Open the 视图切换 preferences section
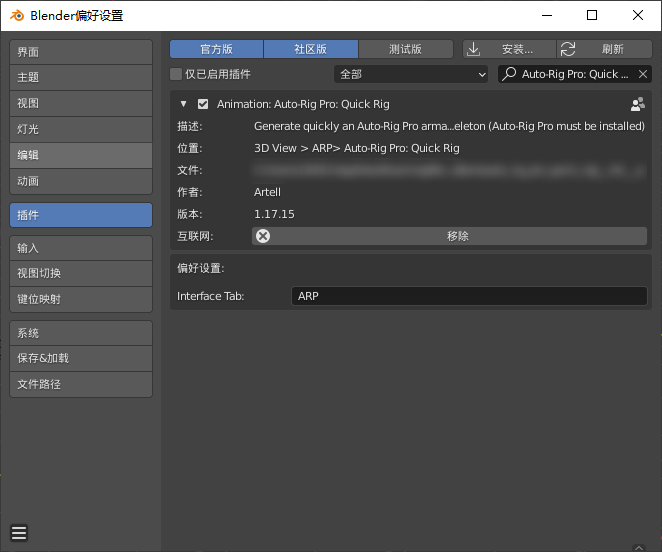662x552 pixels. click(x=81, y=273)
